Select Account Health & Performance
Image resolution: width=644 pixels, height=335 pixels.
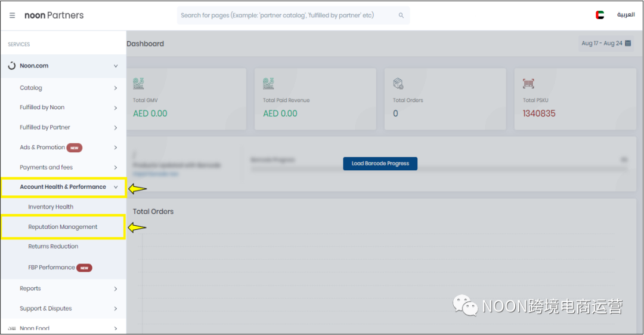pos(63,188)
